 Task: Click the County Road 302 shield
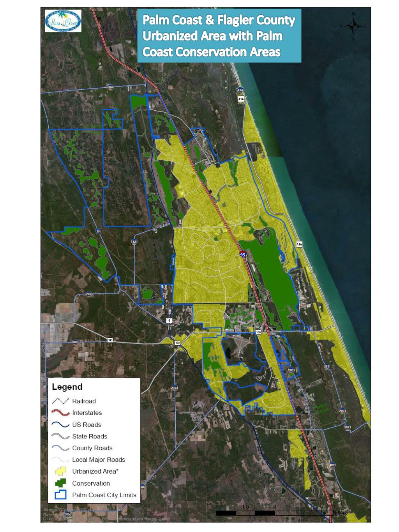(x=75, y=342)
